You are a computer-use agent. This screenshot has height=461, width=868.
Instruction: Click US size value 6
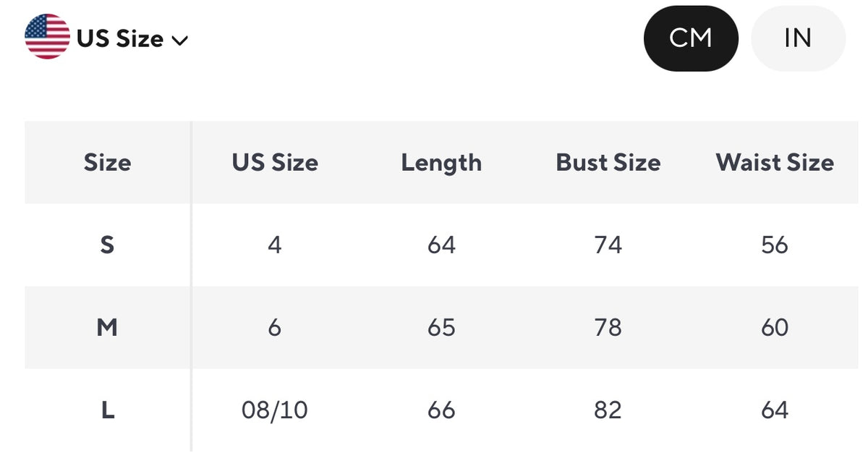point(274,328)
